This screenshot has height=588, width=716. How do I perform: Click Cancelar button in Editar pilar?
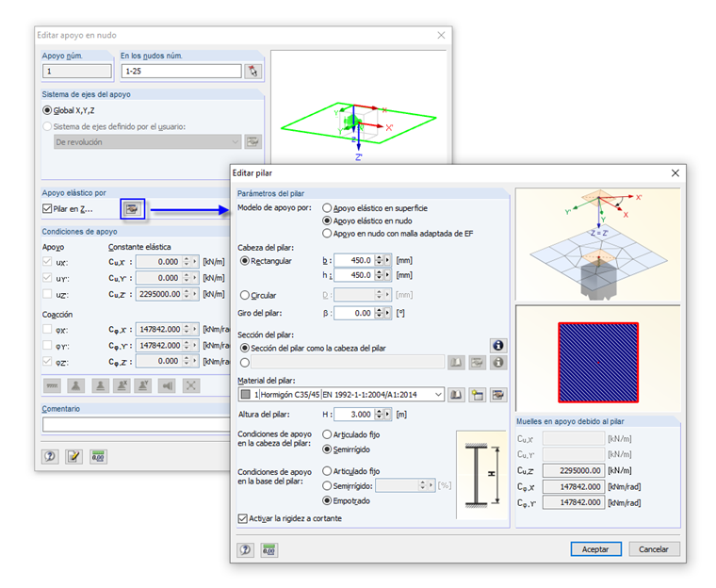point(654,549)
